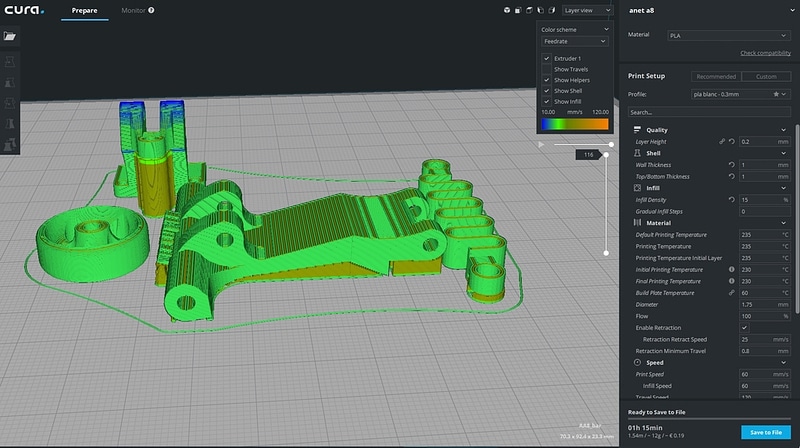The height and width of the screenshot is (448, 800).
Task: Click the Monitor tab info icon
Action: pyautogui.click(x=152, y=10)
